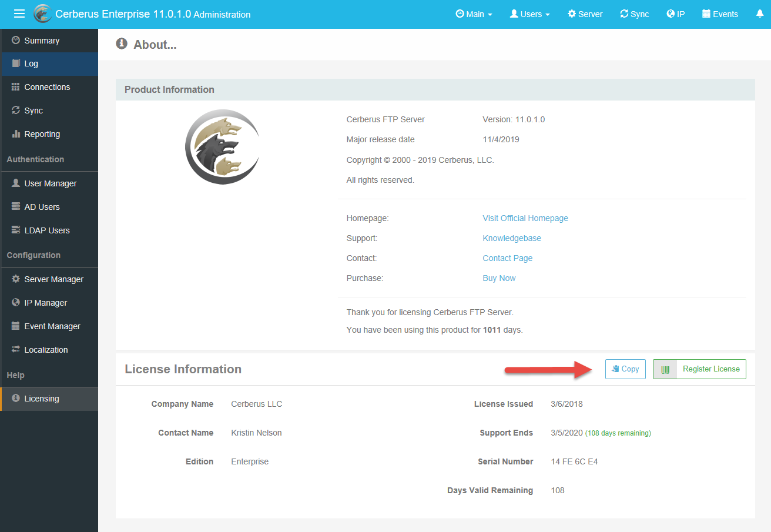Click the barcode icon on Register License
The height and width of the screenshot is (532, 771).
pos(665,369)
